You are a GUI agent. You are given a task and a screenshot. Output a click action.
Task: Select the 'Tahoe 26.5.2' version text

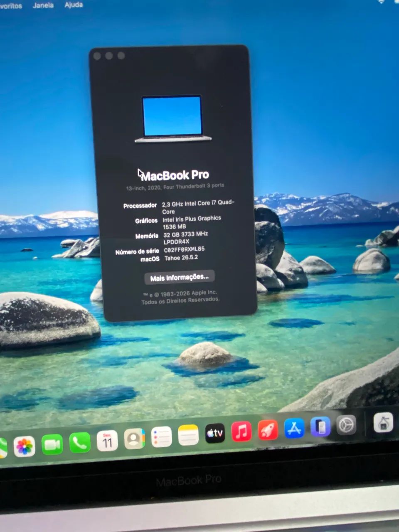tap(181, 258)
